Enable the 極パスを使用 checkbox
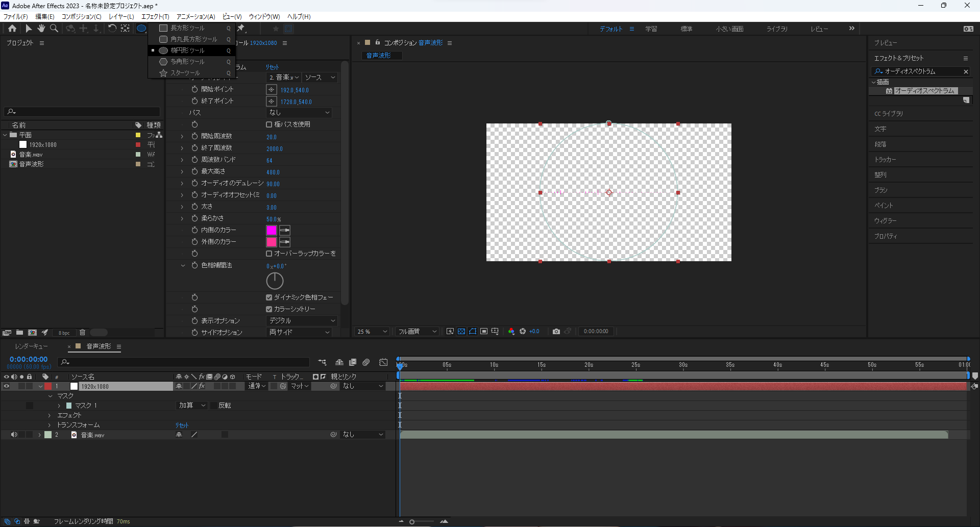Viewport: 980px width, 527px height. 269,124
